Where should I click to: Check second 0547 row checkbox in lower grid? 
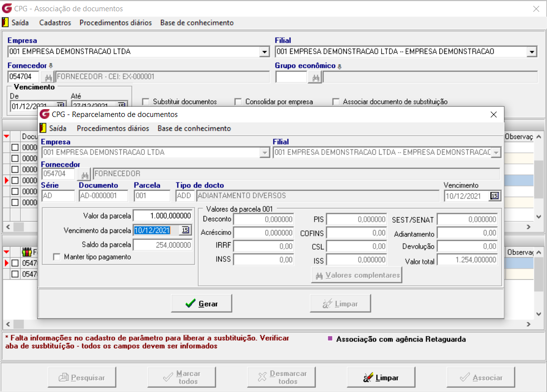coord(15,274)
